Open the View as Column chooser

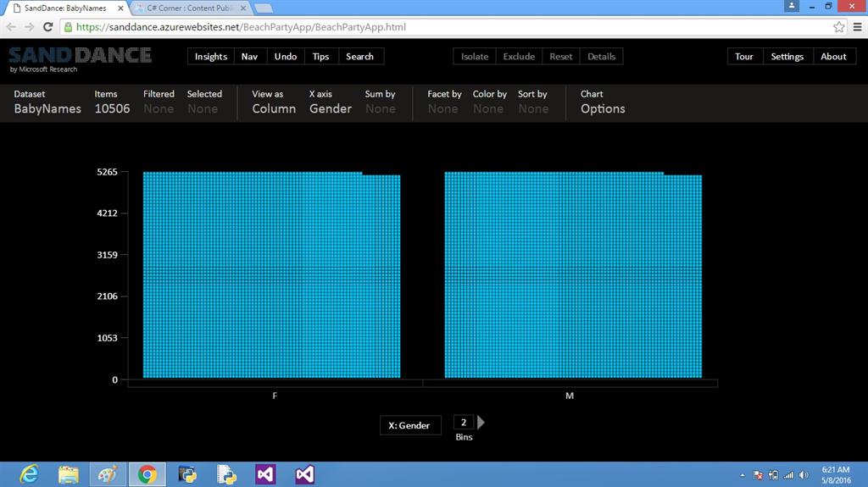[x=274, y=102]
